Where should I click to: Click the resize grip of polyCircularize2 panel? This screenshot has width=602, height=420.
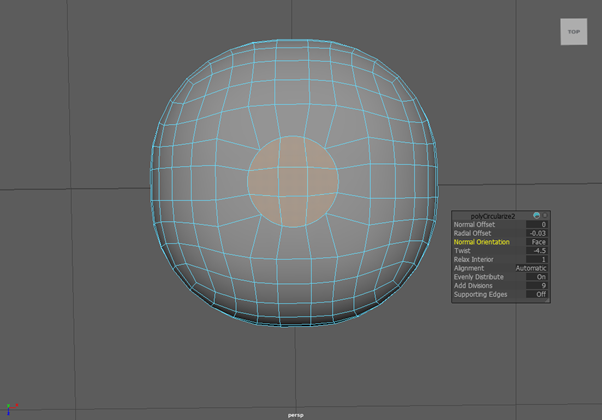pyautogui.click(x=546, y=298)
